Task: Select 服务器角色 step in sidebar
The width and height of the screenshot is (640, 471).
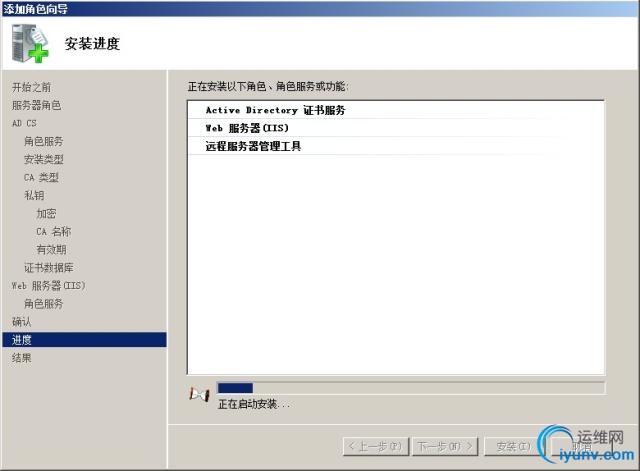Action: click(36, 105)
